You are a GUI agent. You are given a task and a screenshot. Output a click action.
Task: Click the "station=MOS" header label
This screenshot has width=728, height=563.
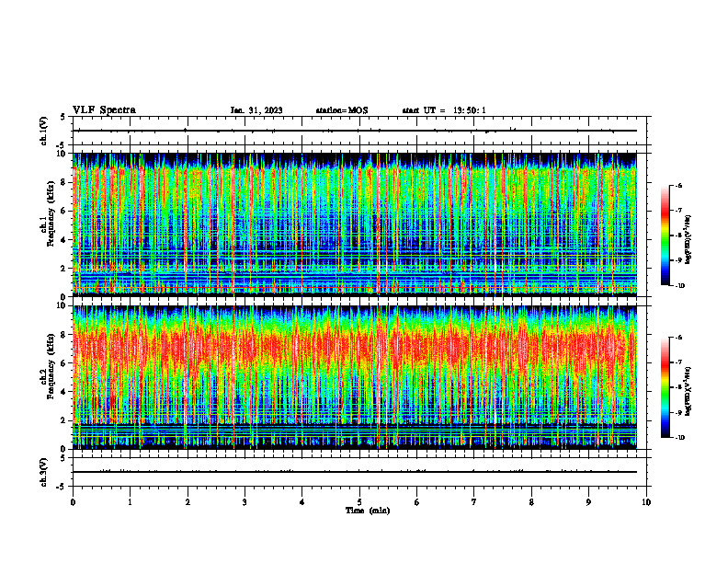pos(342,110)
